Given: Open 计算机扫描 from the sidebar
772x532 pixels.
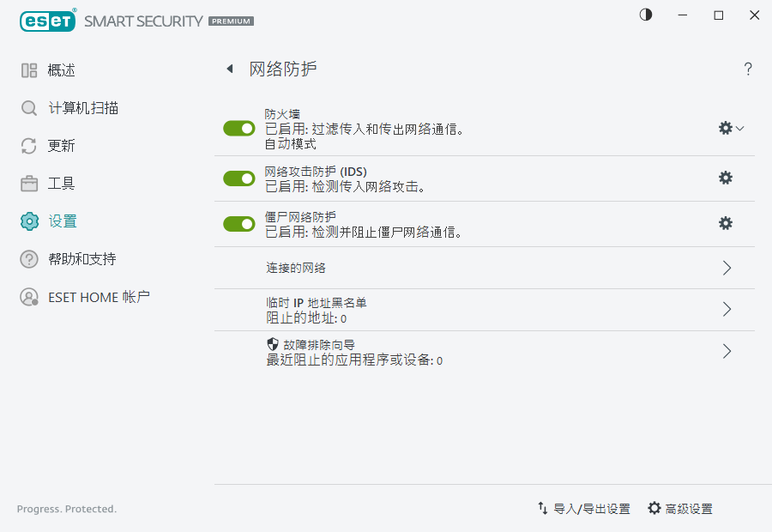Looking at the screenshot, I should click(x=28, y=108).
